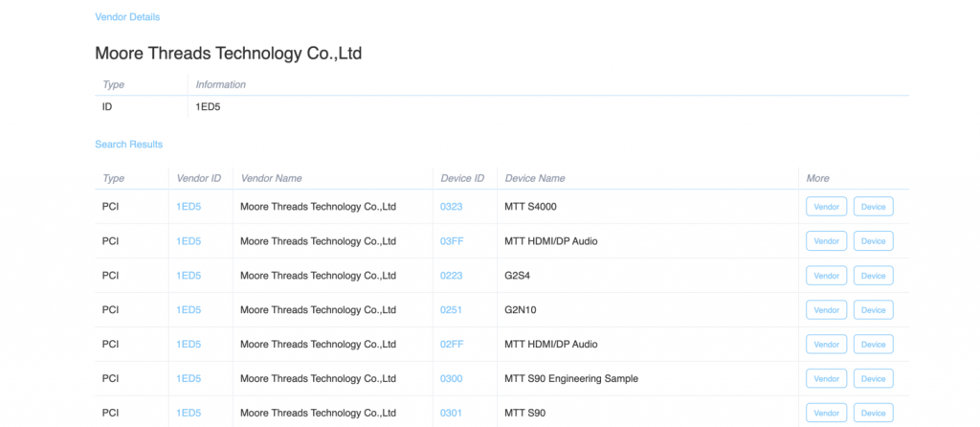The width and height of the screenshot is (980, 427).
Task: Click the Vendor Name column header
Action: click(x=271, y=178)
